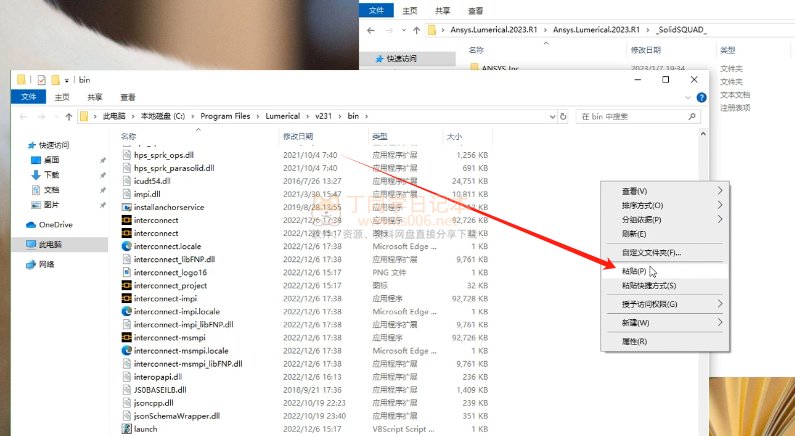The image size is (795, 436).
Task: Select the installanchorservice file icon
Action: tap(126, 207)
